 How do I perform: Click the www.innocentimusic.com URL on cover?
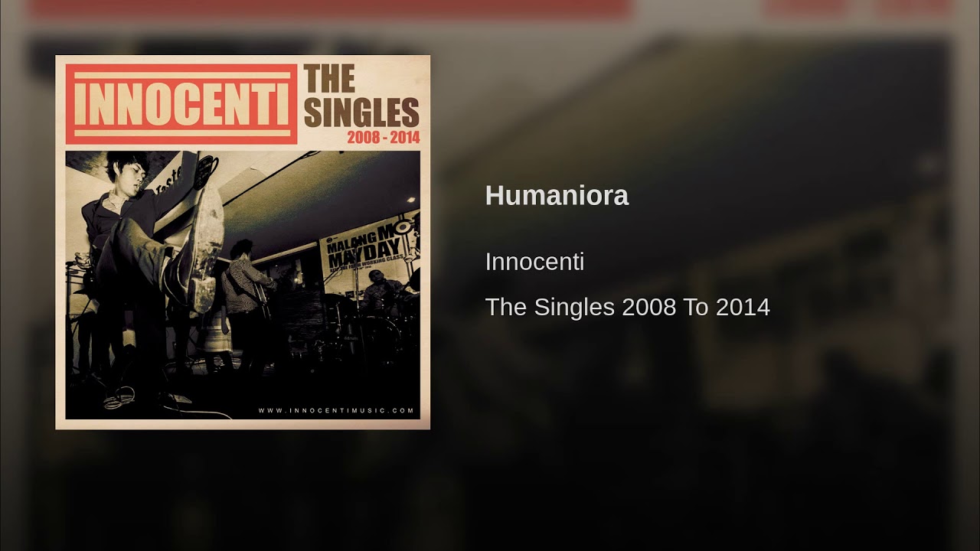point(336,410)
